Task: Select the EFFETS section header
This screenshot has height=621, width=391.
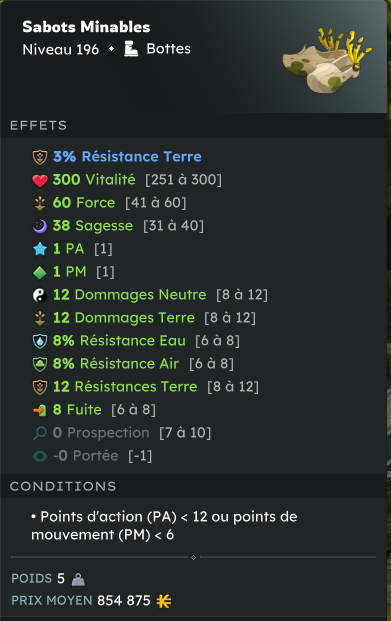Action: pyautogui.click(x=38, y=126)
